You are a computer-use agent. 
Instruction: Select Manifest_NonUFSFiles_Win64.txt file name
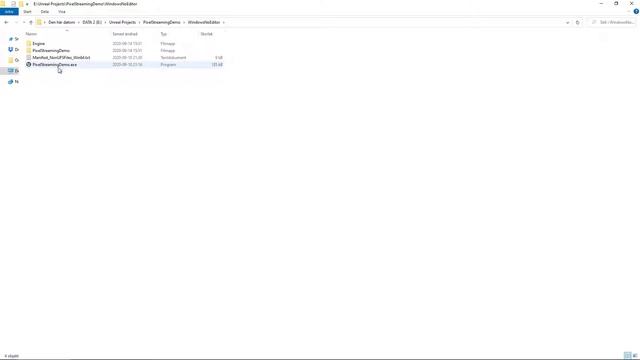tap(61, 58)
